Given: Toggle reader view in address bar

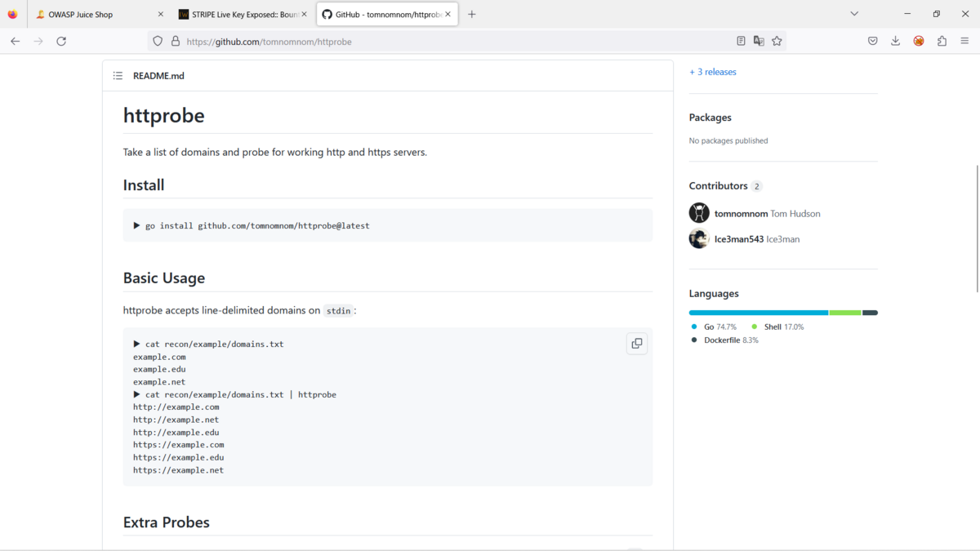Looking at the screenshot, I should 741,41.
